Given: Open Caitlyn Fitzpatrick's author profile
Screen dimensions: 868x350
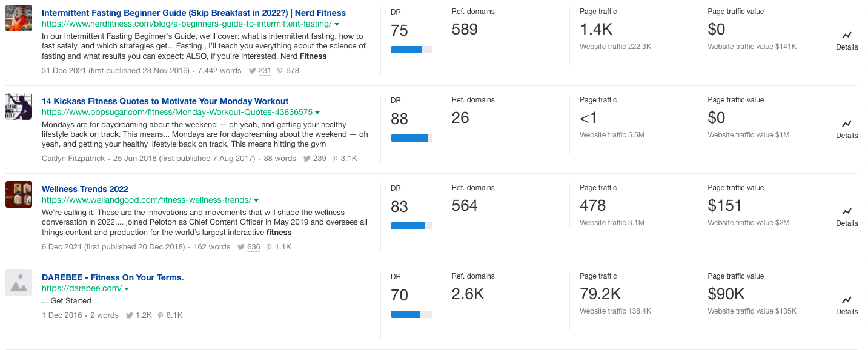Looking at the screenshot, I should point(73,158).
